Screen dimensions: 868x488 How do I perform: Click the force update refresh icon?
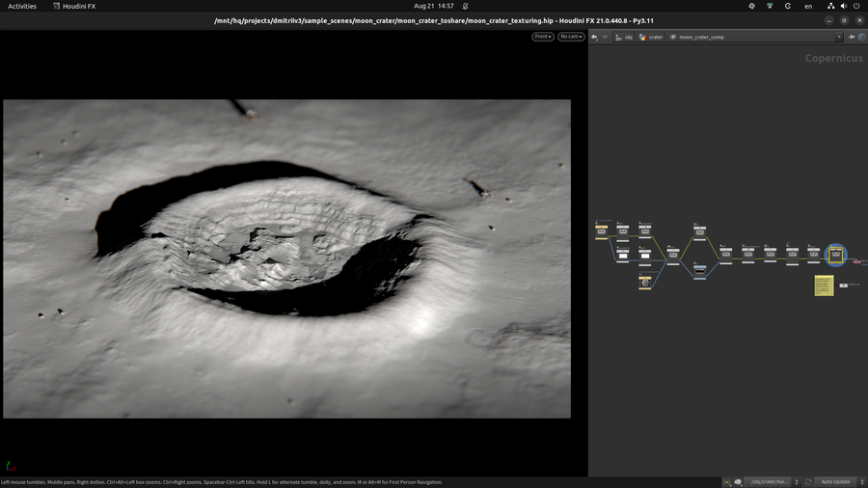pyautogui.click(x=807, y=481)
